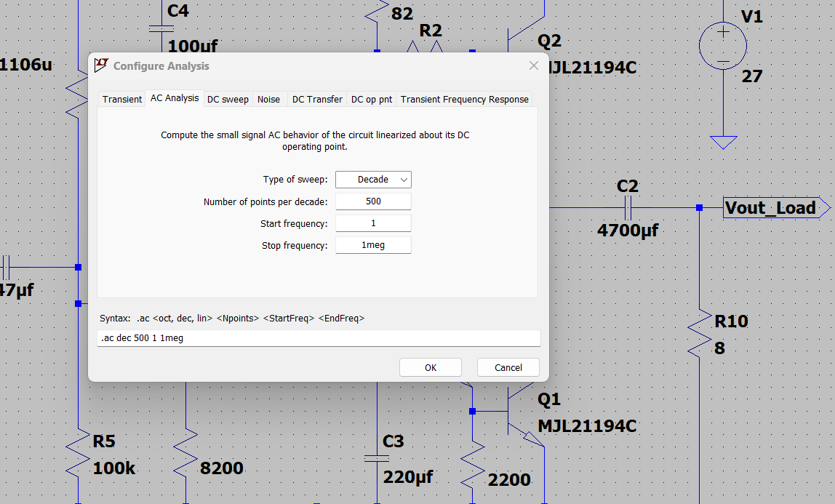Click the C2 capacitor label
This screenshot has height=504, width=835.
click(627, 186)
